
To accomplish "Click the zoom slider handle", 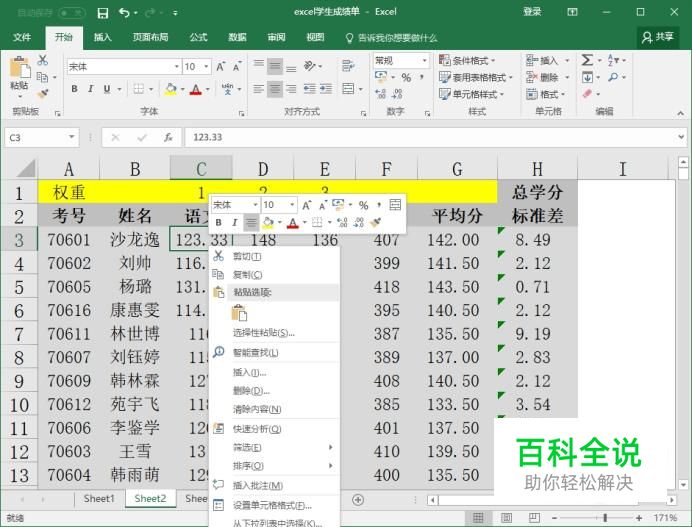I will pos(605,518).
